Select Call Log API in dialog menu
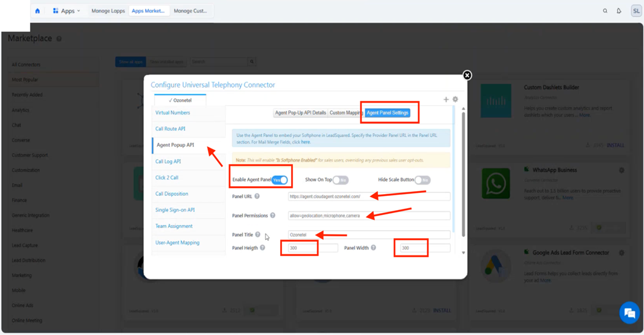This screenshot has height=335, width=644. tap(168, 162)
